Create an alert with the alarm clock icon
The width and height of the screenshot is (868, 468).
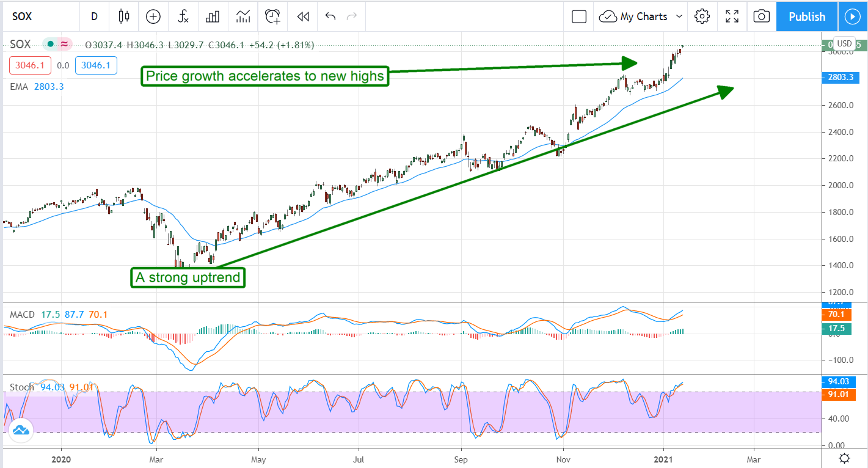point(272,16)
